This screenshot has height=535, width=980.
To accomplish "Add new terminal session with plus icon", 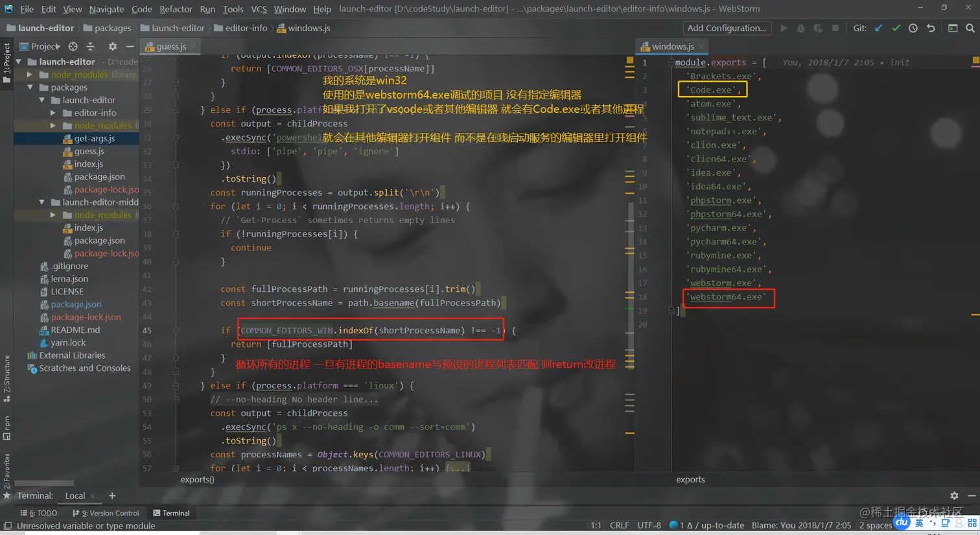I will click(112, 495).
